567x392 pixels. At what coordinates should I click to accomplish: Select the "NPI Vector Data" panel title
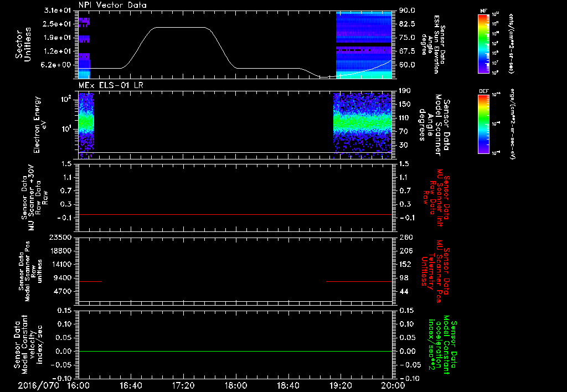(x=112, y=5)
